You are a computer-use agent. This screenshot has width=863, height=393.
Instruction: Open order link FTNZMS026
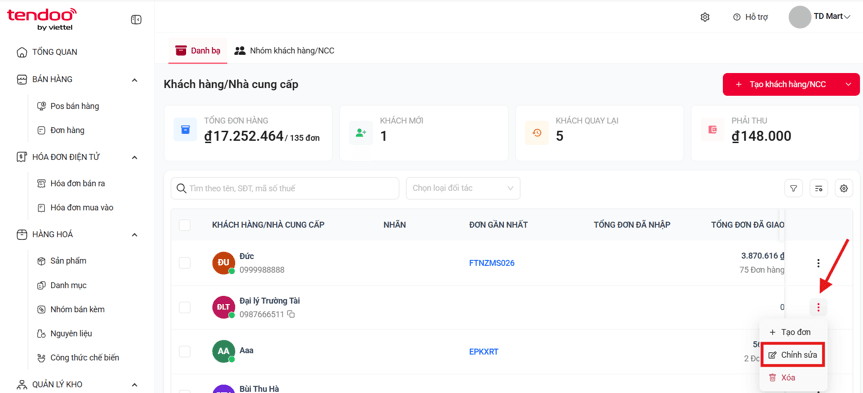coord(491,263)
